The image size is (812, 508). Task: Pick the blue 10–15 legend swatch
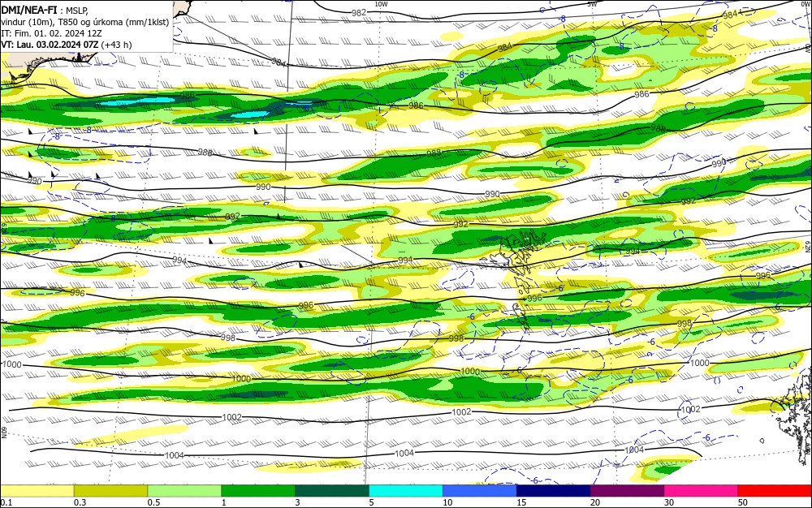click(480, 491)
